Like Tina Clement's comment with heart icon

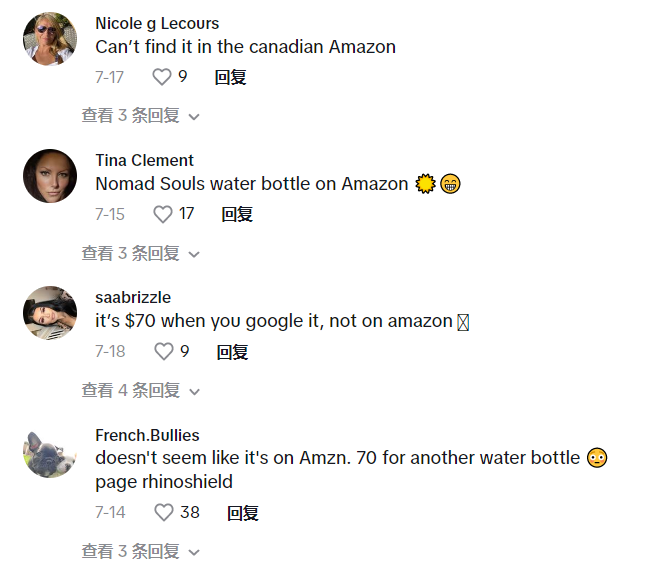163,214
